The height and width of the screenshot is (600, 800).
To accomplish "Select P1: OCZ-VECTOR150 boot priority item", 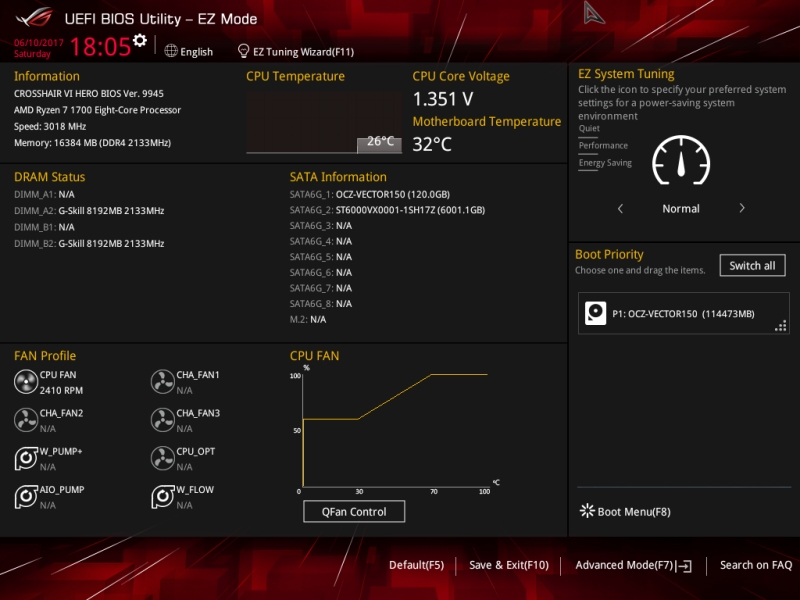I will point(684,313).
